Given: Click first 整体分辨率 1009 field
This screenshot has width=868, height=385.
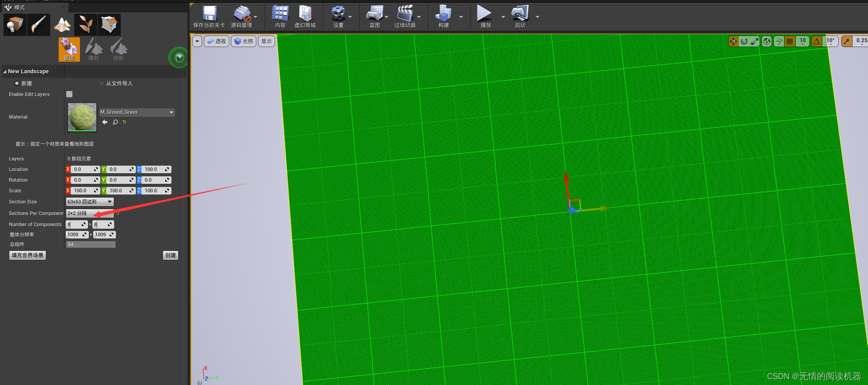Looking at the screenshot, I should point(77,234).
